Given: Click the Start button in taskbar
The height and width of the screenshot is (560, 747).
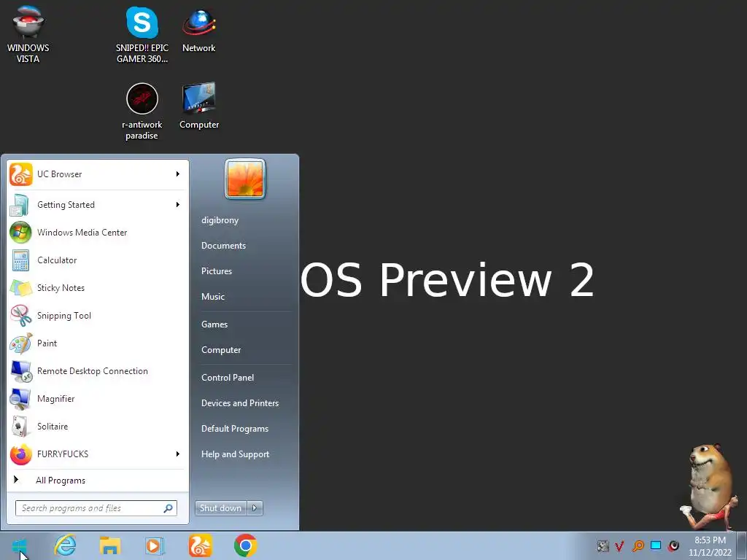Looking at the screenshot, I should [20, 545].
